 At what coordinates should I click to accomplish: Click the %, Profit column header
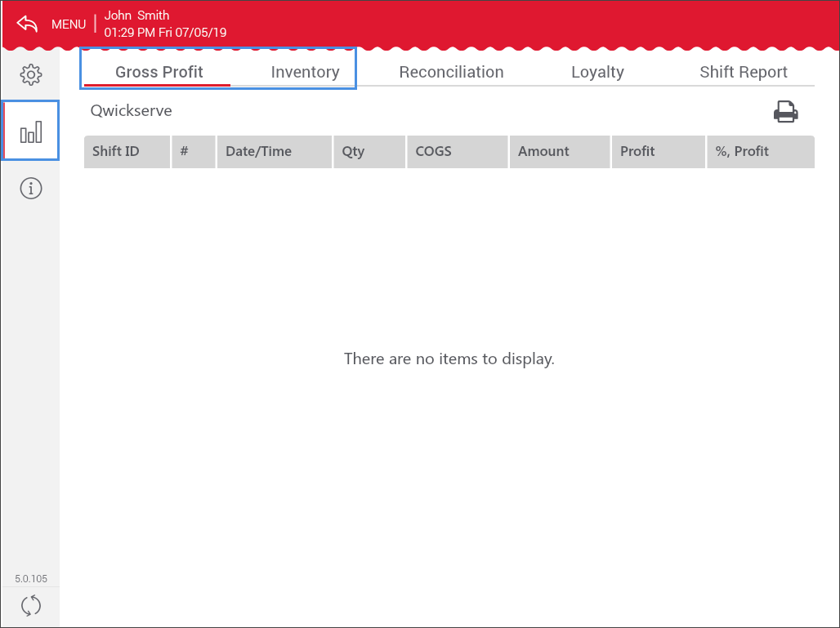761,152
